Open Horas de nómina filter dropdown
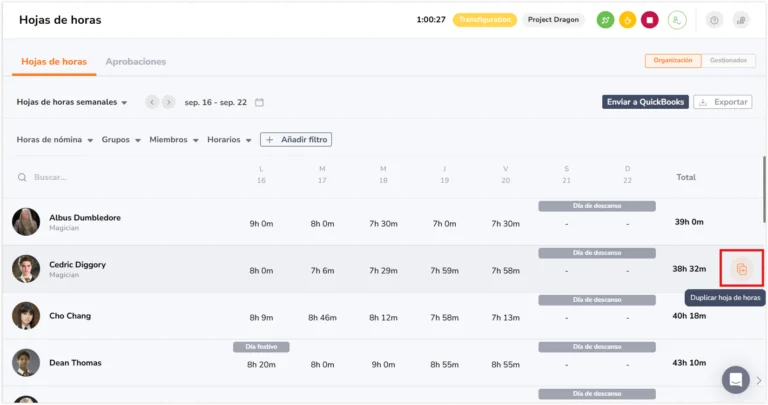Viewport: 768px width, 405px height. click(55, 140)
